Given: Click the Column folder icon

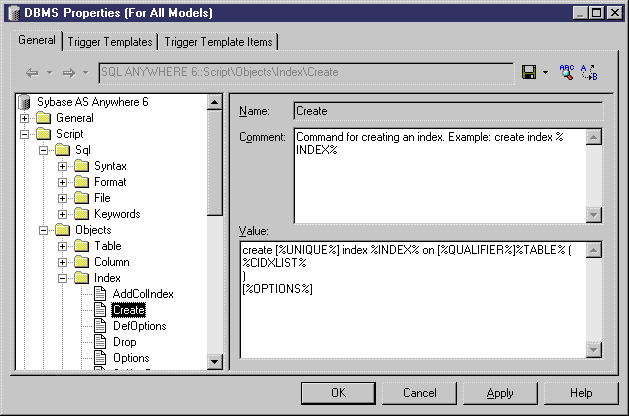Looking at the screenshot, I should (x=81, y=262).
